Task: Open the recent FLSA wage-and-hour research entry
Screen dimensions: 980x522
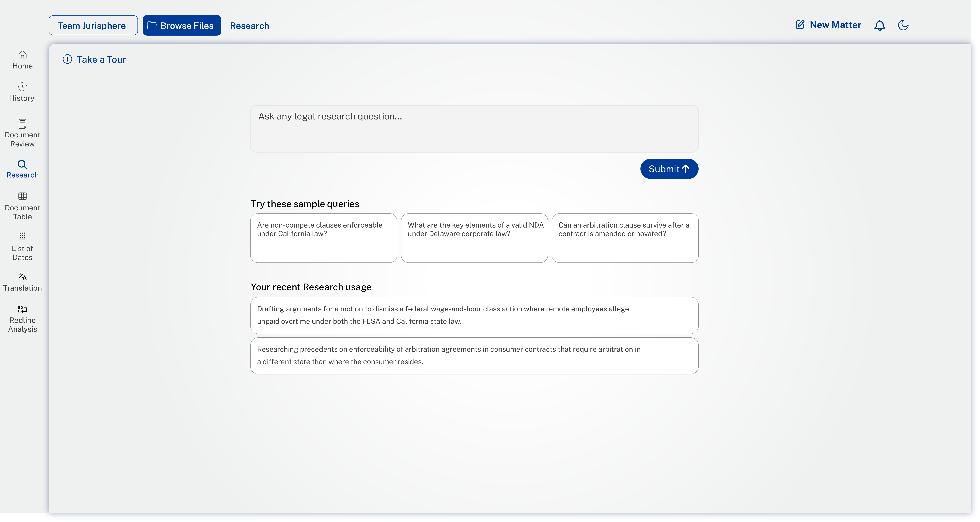Action: (474, 315)
